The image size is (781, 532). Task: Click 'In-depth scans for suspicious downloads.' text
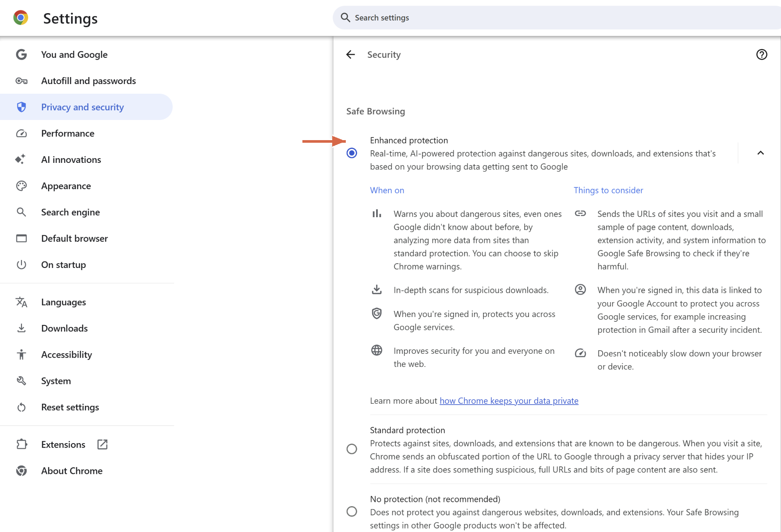471,290
